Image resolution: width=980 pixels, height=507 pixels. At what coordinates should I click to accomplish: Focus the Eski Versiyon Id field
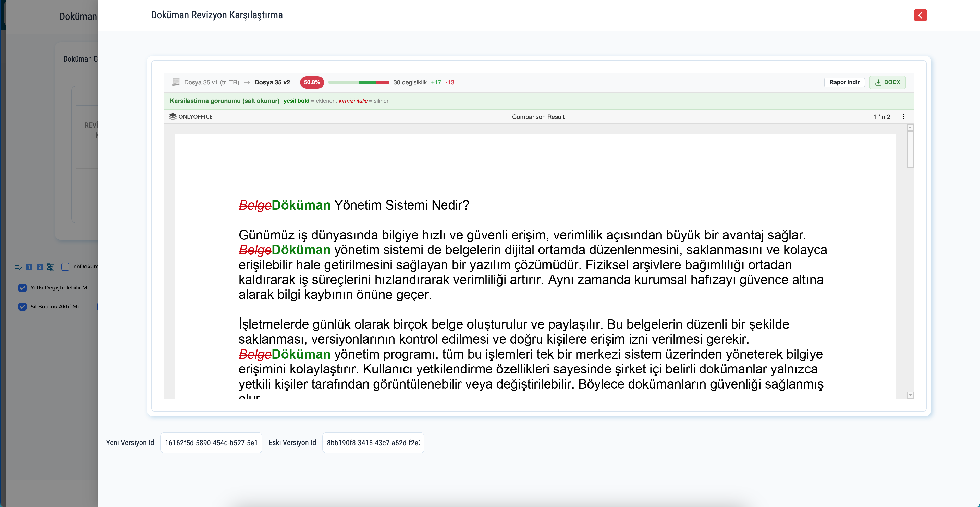pos(373,443)
